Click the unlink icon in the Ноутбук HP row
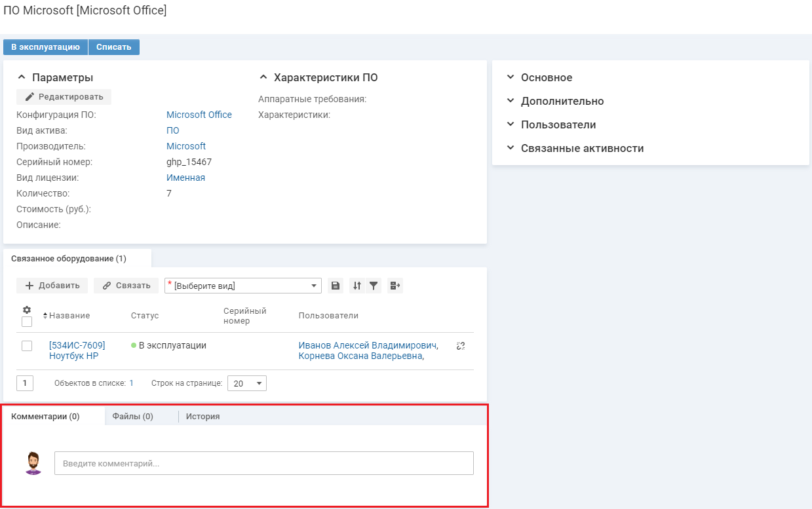 pos(460,346)
